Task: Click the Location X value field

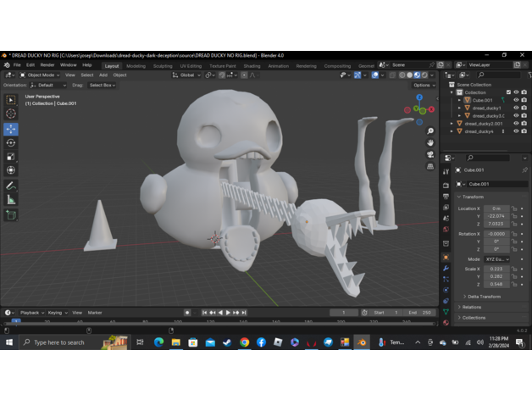Action: (496, 208)
